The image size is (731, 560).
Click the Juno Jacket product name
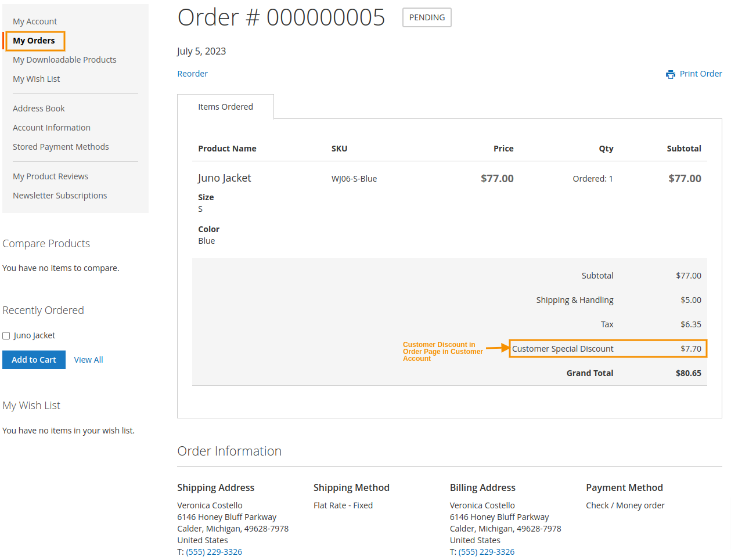click(224, 178)
